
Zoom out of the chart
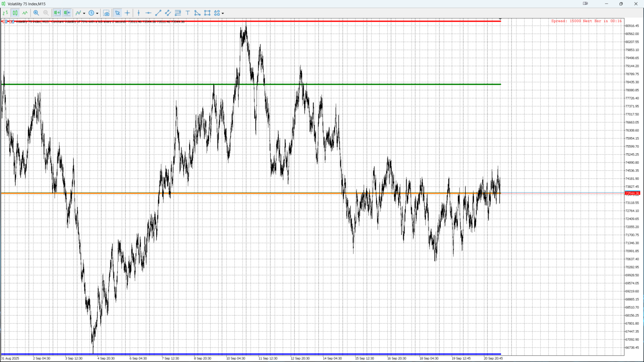click(46, 13)
